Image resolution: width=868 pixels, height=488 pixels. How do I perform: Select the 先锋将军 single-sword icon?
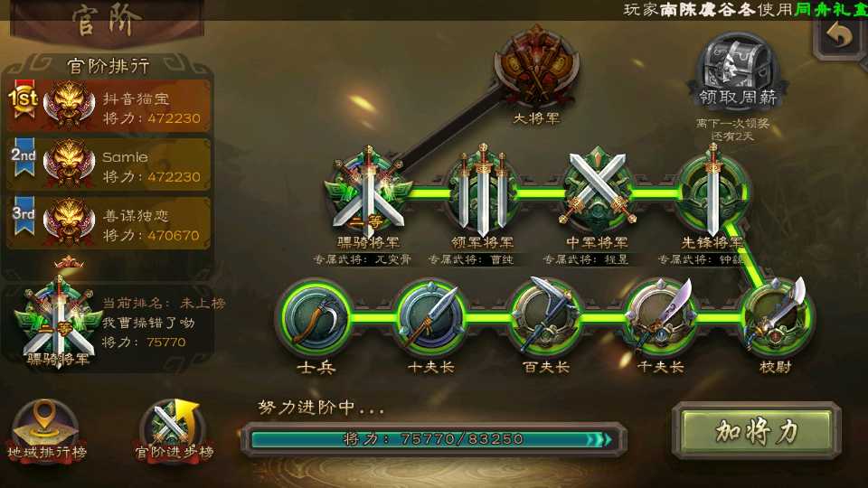click(x=712, y=192)
